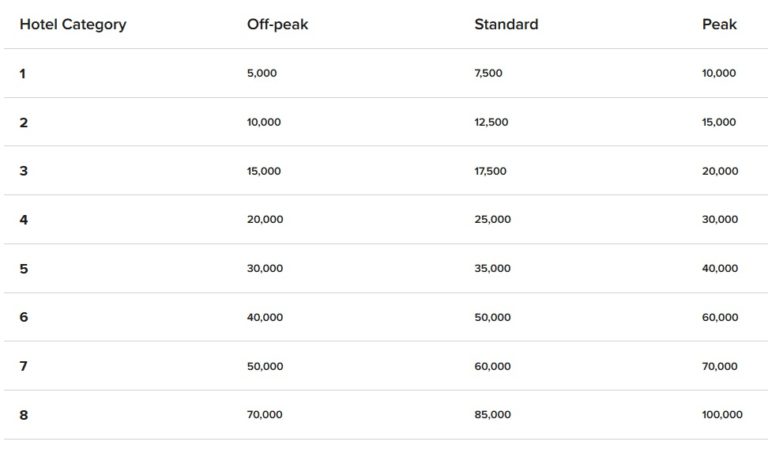Click the 85,000 standard points cell

pyautogui.click(x=492, y=415)
